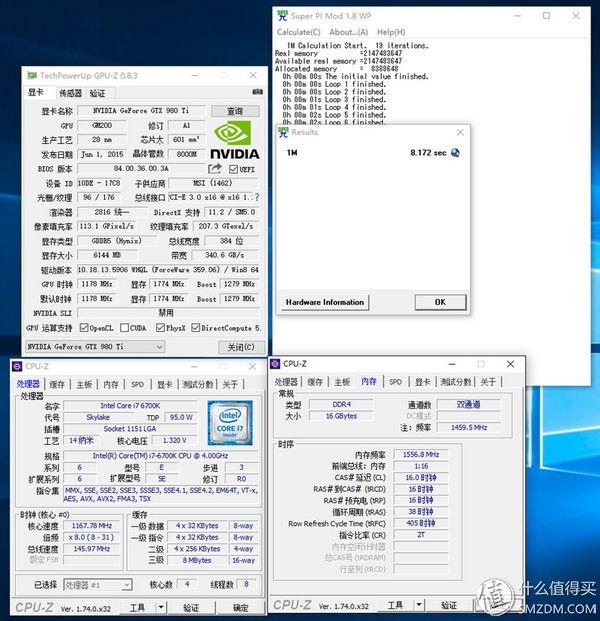This screenshot has height=621, width=600.
Task: Click the GPU-Z BIOS share/export icon
Action: [x=215, y=169]
